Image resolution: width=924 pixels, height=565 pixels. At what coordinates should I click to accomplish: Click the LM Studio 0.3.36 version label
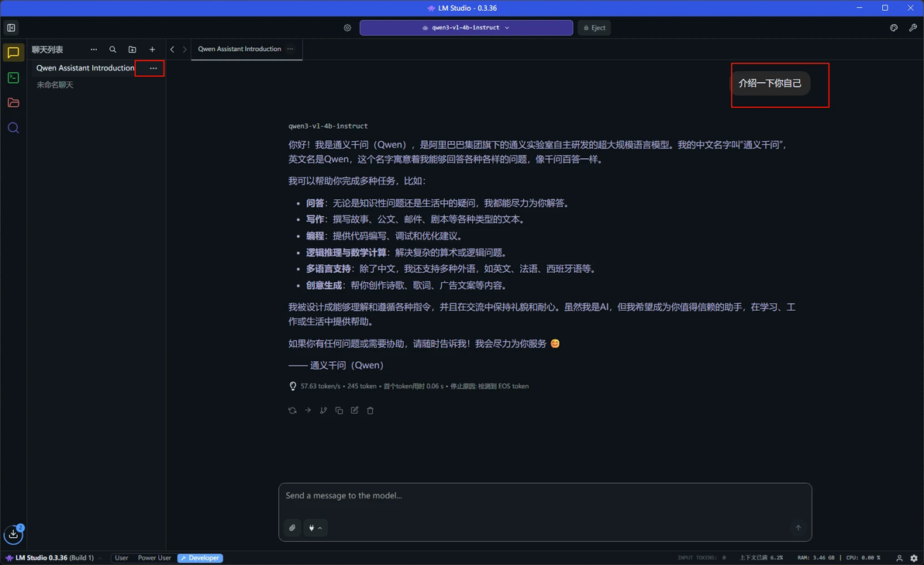pyautogui.click(x=50, y=558)
